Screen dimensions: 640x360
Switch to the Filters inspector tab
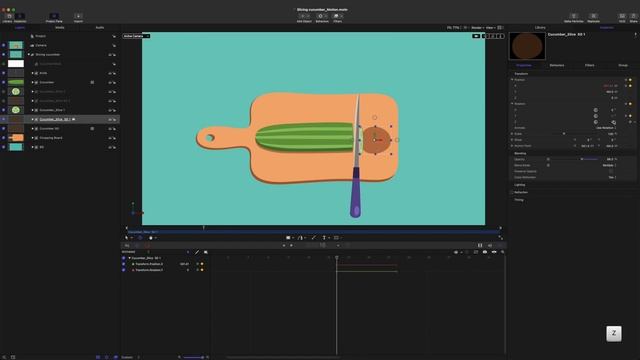[590, 65]
